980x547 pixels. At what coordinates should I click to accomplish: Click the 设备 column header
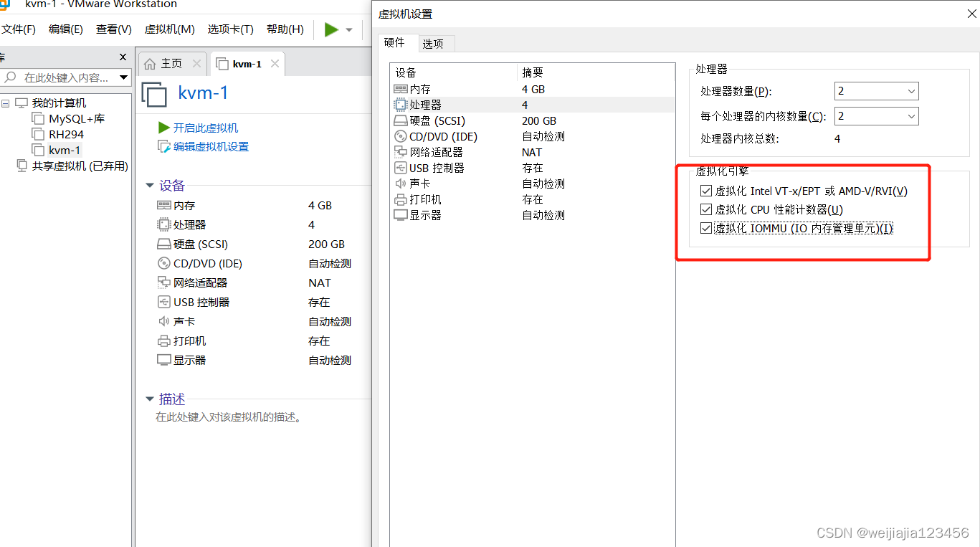click(454, 72)
